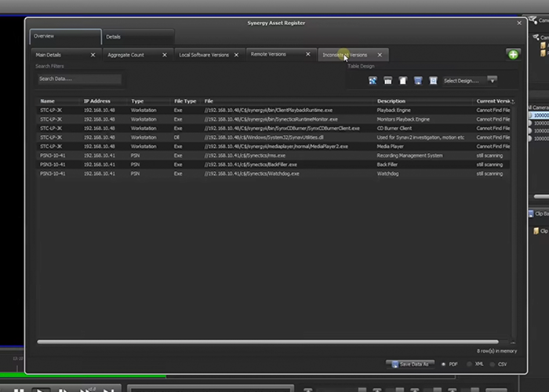
Task: Click the Clip folder icon in background panel
Action: (x=536, y=231)
